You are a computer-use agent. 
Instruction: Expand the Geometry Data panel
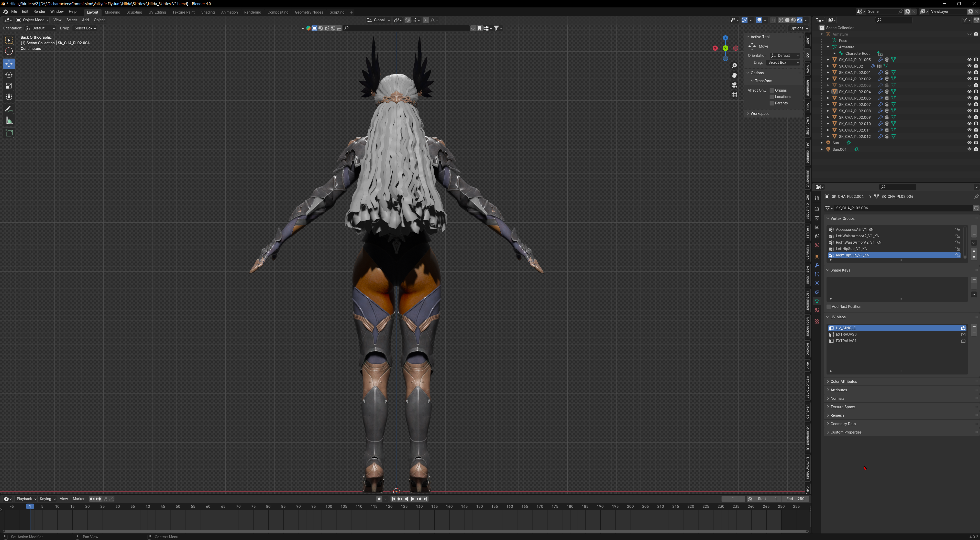click(x=843, y=424)
